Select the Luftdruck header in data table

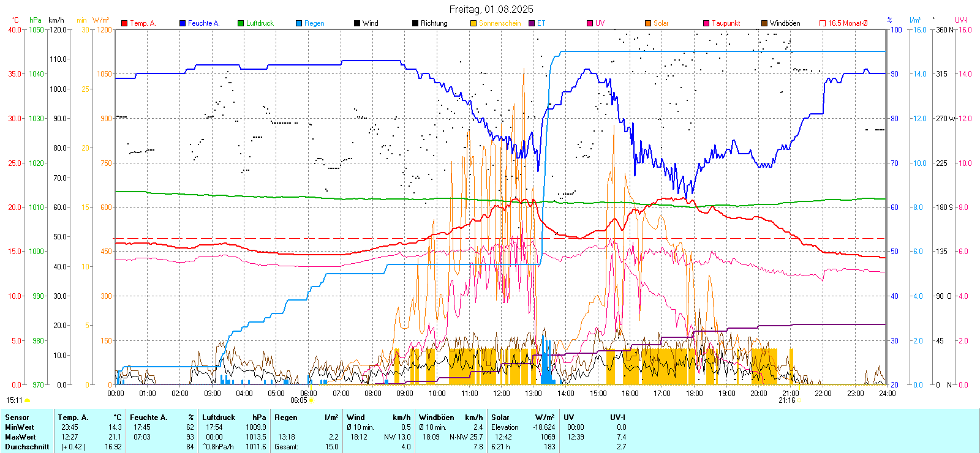219,417
